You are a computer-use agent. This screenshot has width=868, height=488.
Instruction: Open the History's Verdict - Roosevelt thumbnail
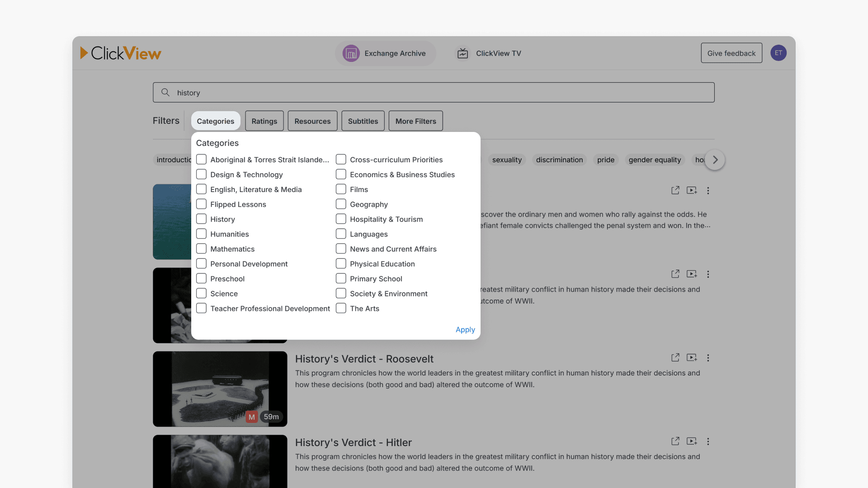pos(220,389)
